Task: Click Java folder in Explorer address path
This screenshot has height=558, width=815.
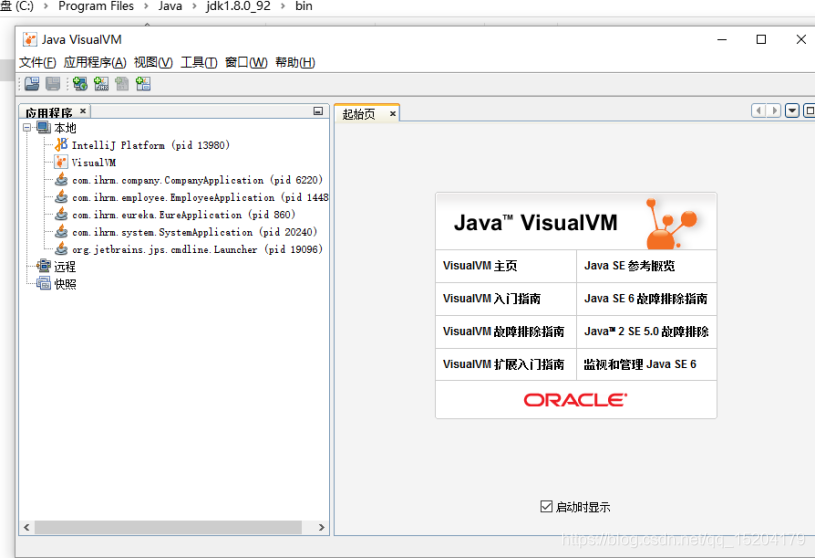Action: (x=170, y=6)
